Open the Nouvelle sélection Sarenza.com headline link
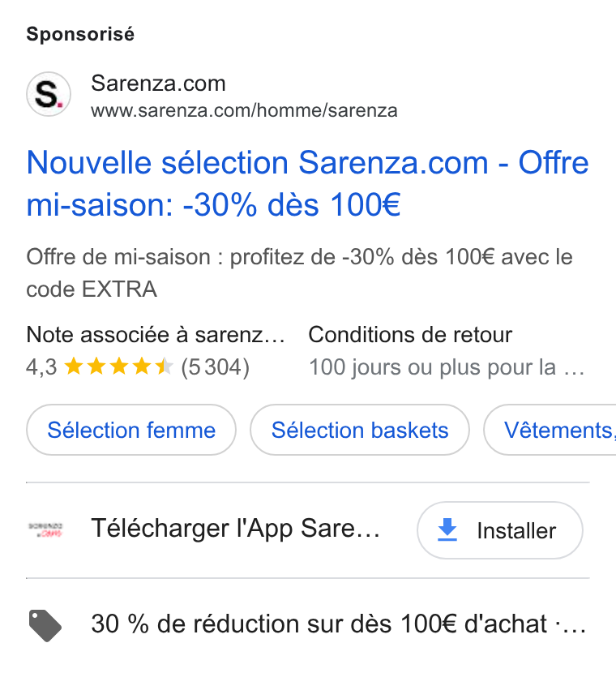 (x=307, y=184)
